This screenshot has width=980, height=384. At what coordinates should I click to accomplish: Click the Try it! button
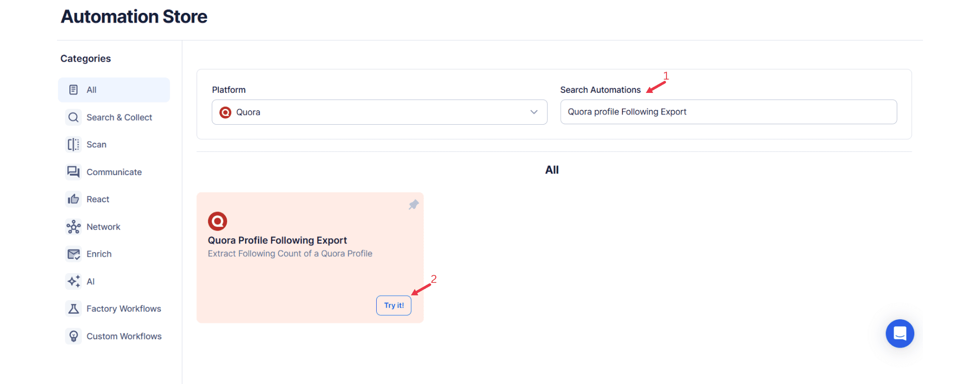click(394, 305)
